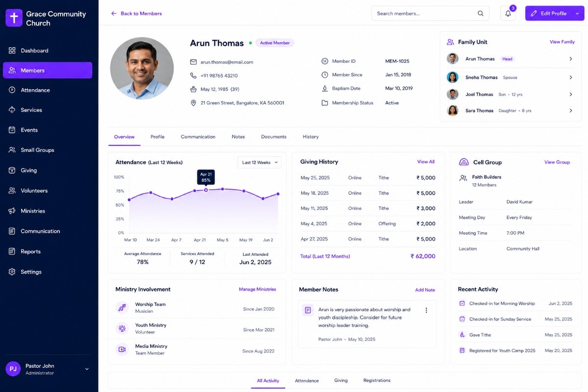Switch to the Overview tab

tap(124, 137)
